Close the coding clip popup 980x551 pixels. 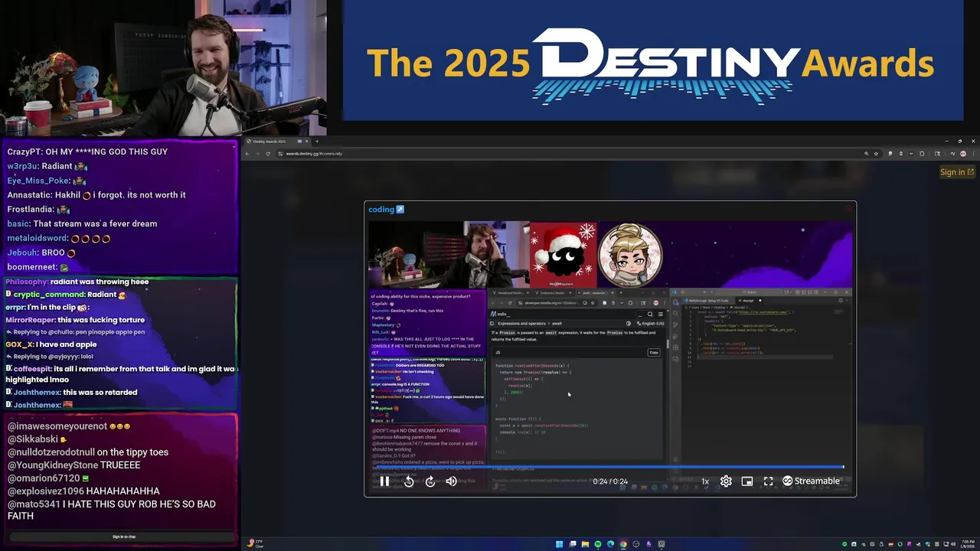tap(848, 209)
